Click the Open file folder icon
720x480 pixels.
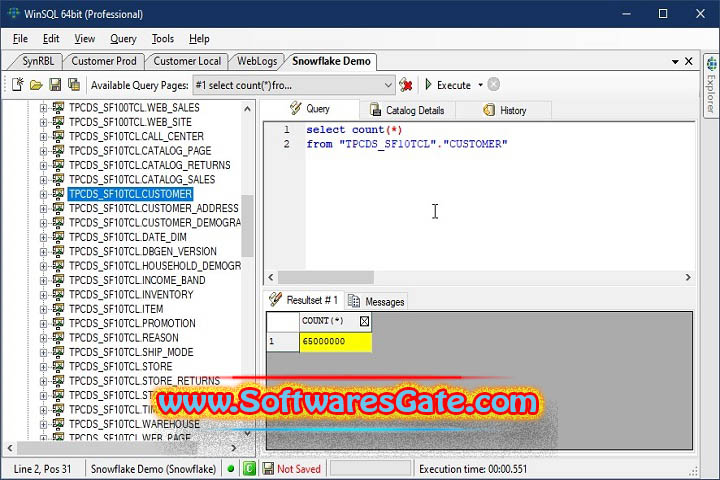[36, 85]
